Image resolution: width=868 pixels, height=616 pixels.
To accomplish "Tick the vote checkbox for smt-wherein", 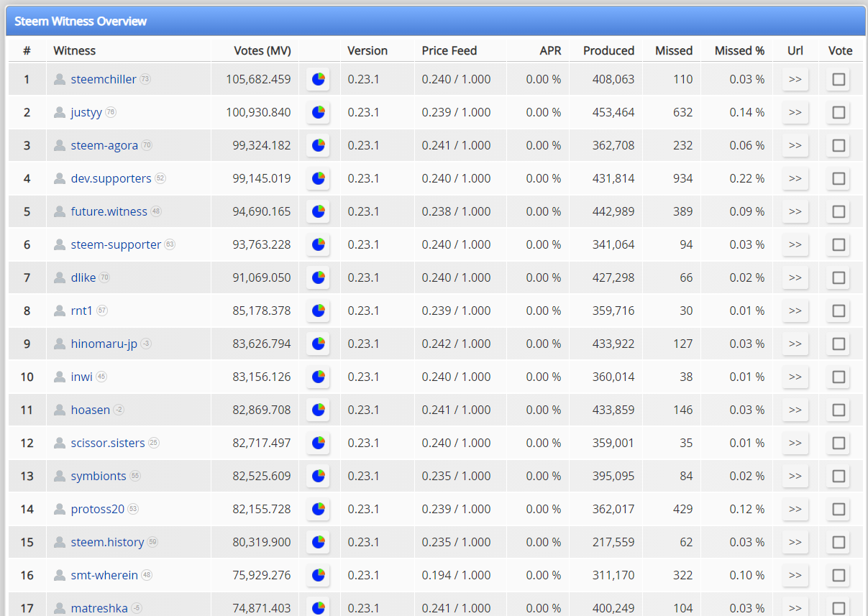I will tap(839, 575).
